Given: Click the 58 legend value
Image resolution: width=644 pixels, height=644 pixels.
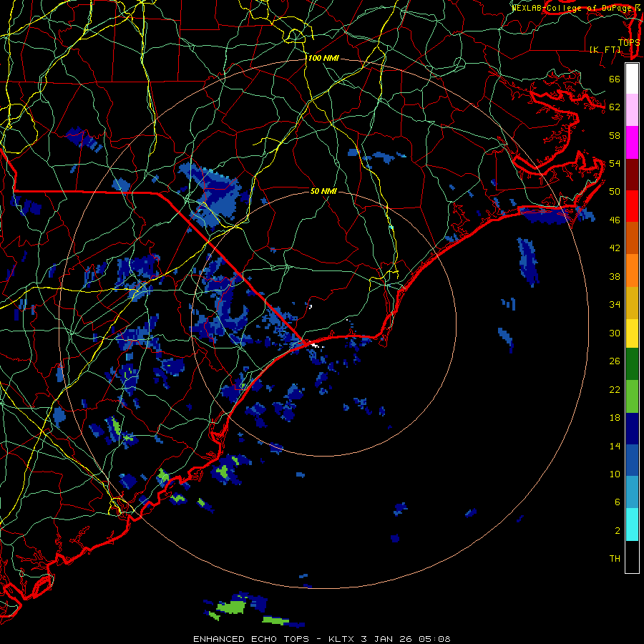Looking at the screenshot, I should tap(615, 135).
